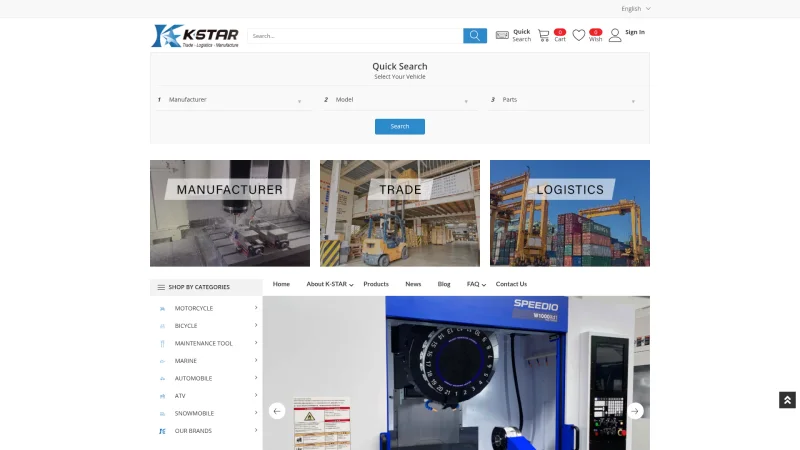Expand Bicycle category chevron

pyautogui.click(x=256, y=325)
